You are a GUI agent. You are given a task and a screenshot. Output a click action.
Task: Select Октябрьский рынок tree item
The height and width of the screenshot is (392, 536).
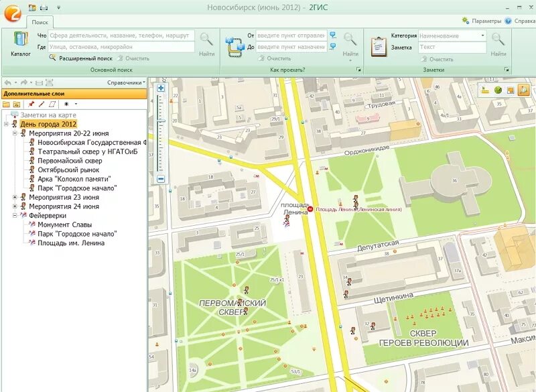tap(68, 170)
